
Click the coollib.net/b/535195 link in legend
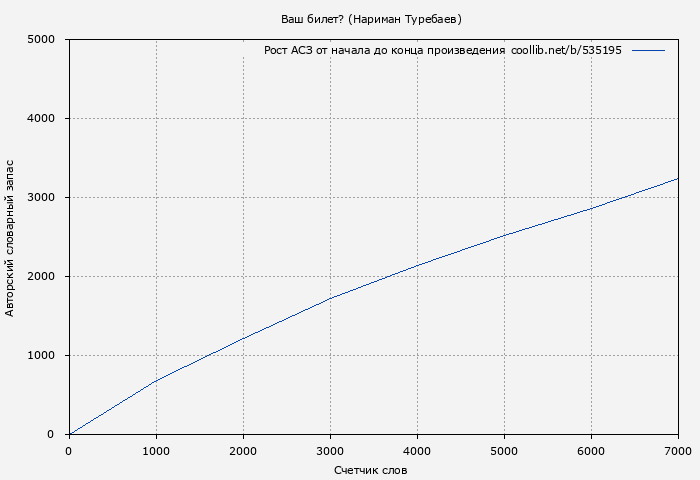pyautogui.click(x=566, y=50)
